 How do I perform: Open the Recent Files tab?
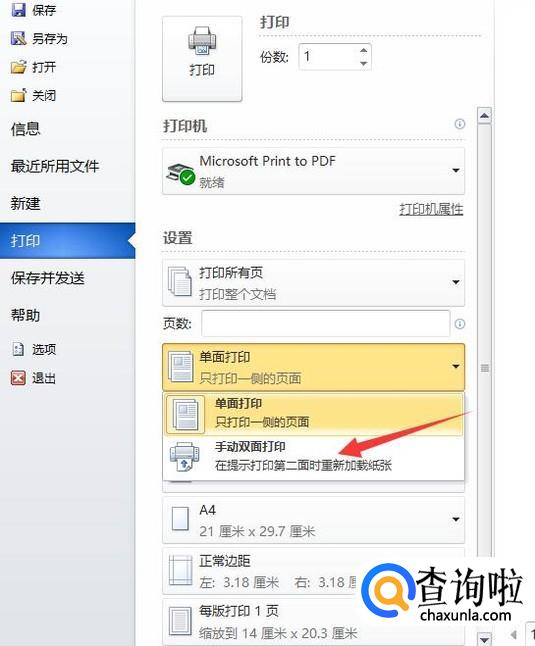(55, 166)
